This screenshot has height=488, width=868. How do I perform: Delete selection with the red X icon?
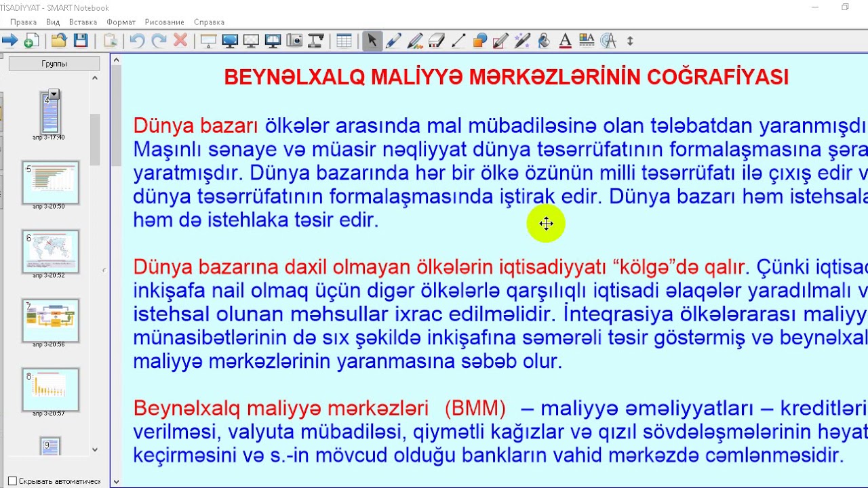[x=180, y=41]
